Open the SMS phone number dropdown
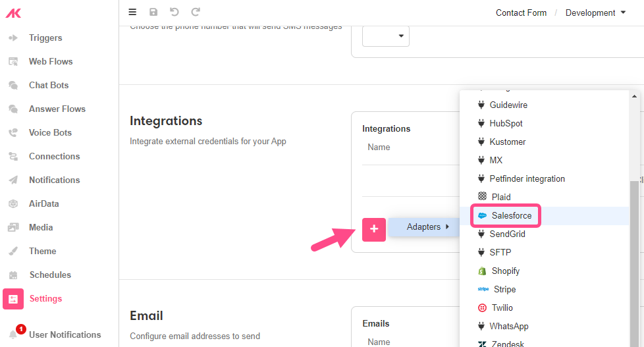 (386, 36)
